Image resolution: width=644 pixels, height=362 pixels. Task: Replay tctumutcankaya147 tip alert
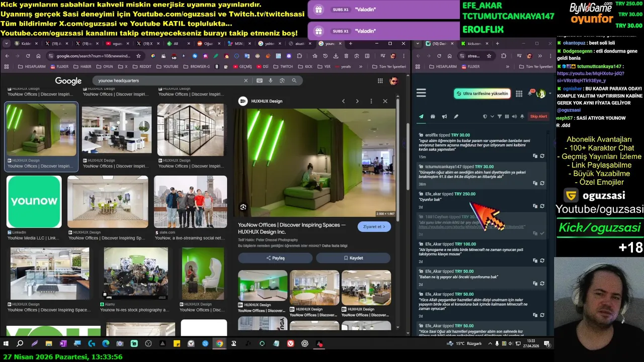tap(542, 184)
